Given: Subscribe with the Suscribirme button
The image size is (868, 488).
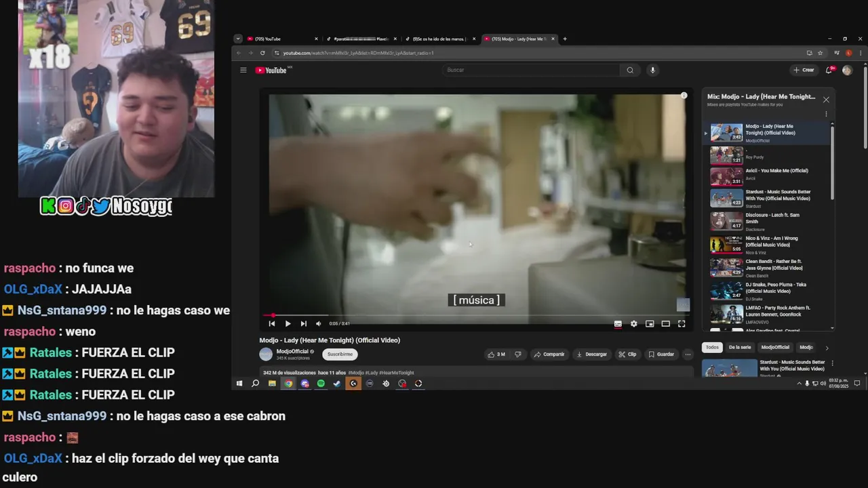Looking at the screenshot, I should coord(340,354).
